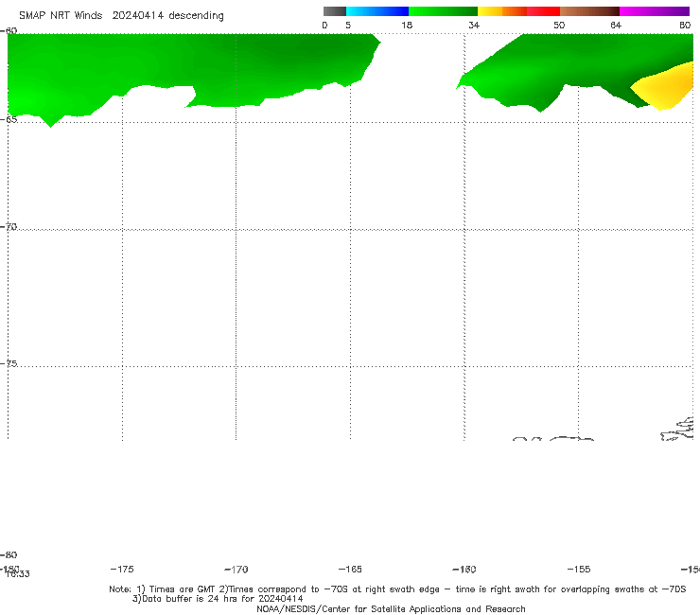Viewport: 700px width, 615px height.
Task: Click the 'Times are GMT' note line
Action: [x=397, y=589]
